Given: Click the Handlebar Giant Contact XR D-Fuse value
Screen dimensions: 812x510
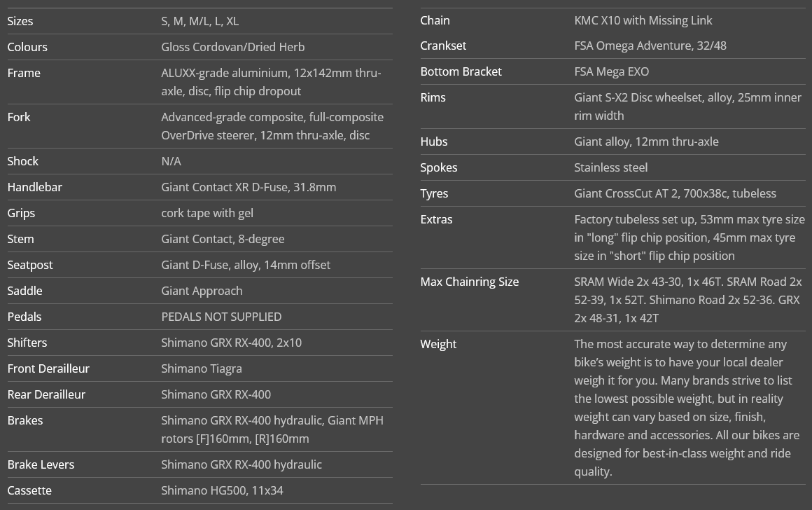Looking at the screenshot, I should click(x=248, y=187).
